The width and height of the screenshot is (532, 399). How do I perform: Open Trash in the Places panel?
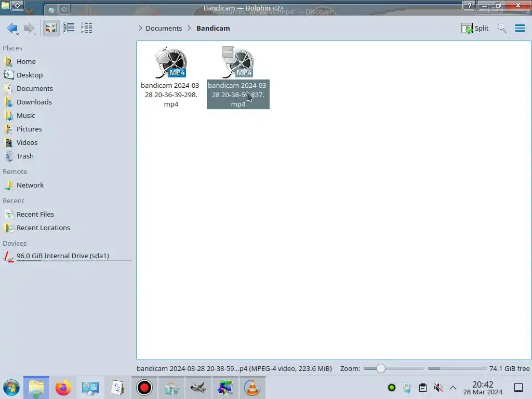(x=25, y=156)
